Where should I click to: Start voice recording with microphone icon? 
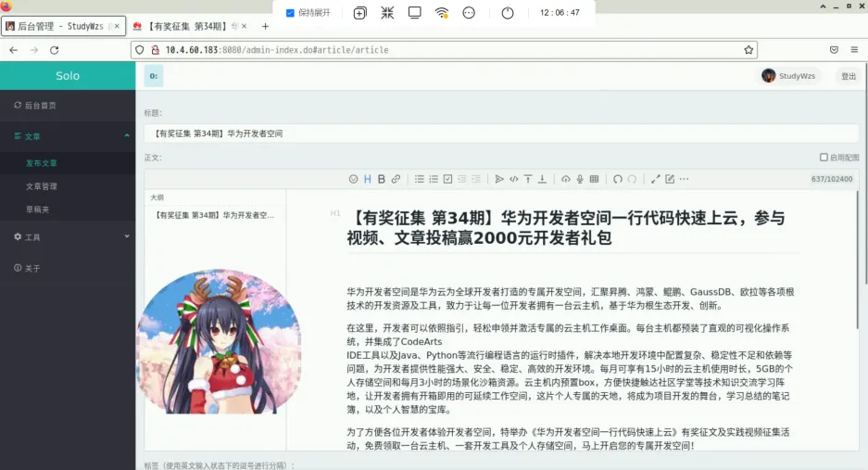click(580, 179)
